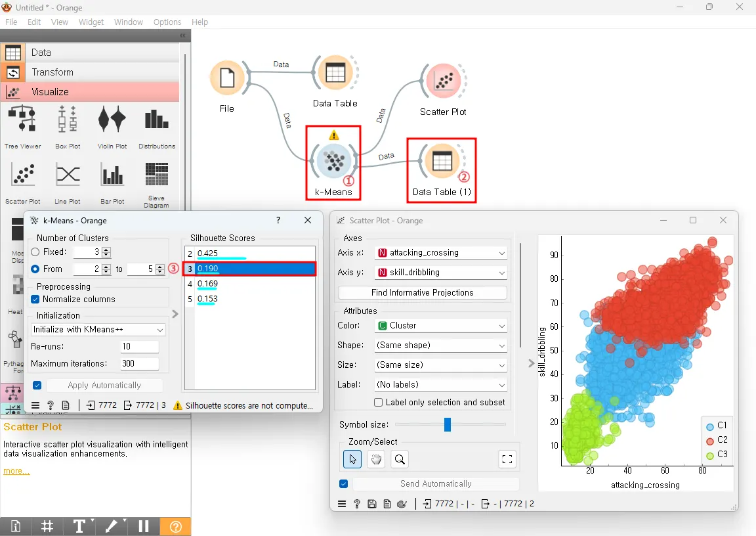The width and height of the screenshot is (756, 536).
Task: Click Find Informative Projections button
Action: point(423,293)
